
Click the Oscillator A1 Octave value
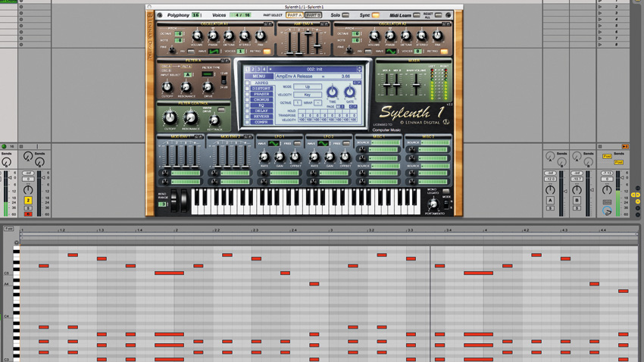(x=179, y=33)
